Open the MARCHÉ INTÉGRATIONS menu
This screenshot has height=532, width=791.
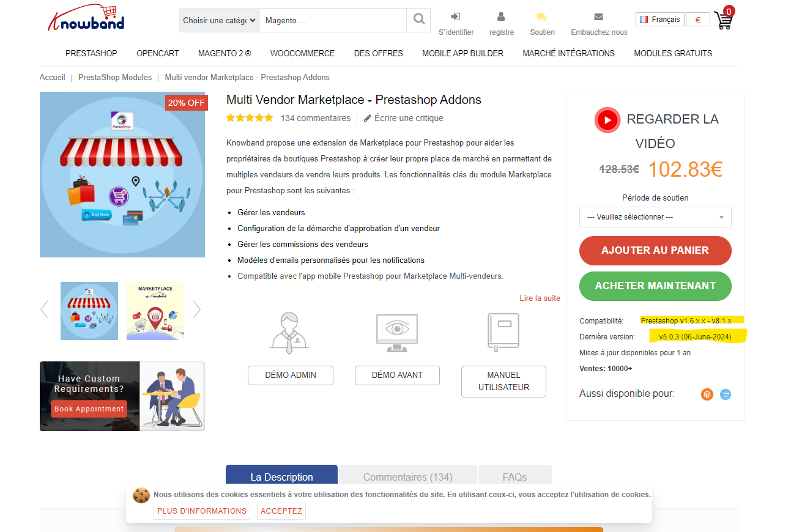(568, 53)
